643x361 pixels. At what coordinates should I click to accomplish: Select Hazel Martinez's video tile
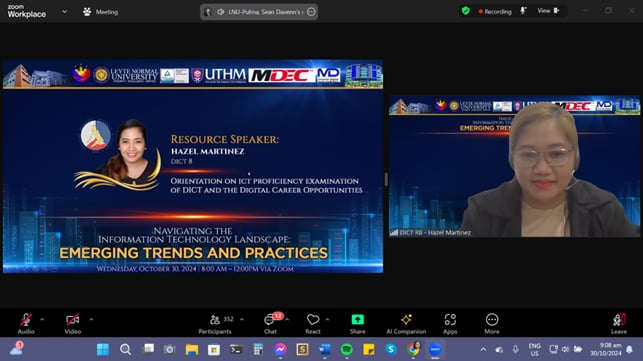[x=514, y=166]
